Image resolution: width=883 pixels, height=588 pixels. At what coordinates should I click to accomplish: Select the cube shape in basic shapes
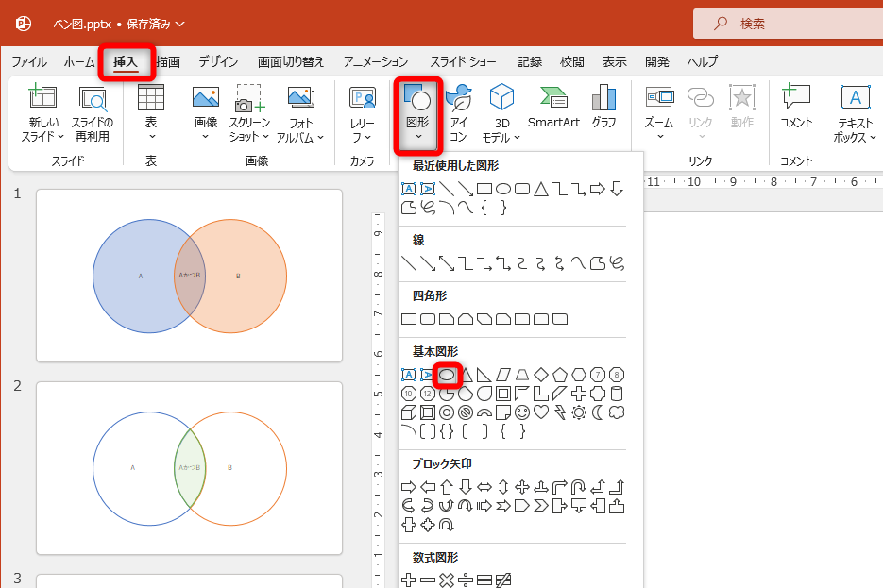click(408, 412)
